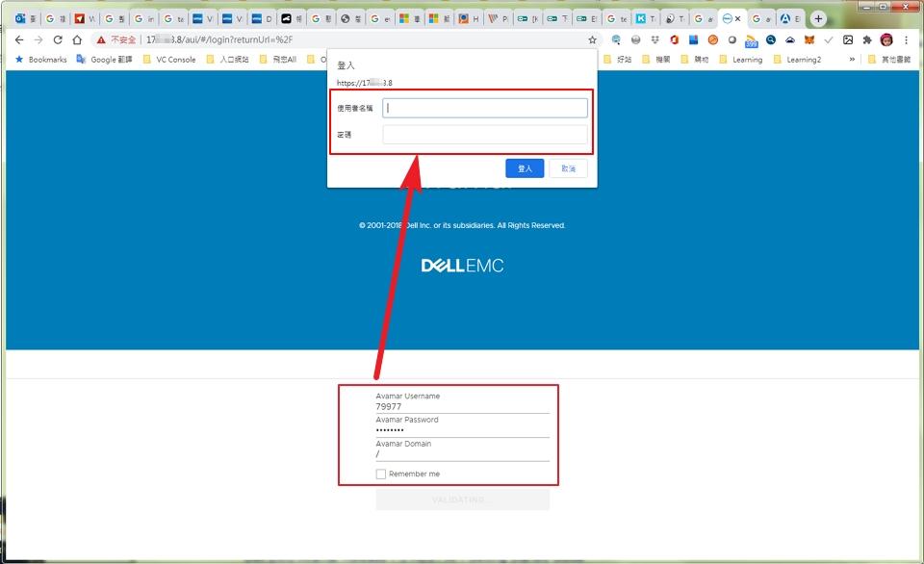Click the 不安全 security warning in the omnibox
Viewport: 924px width, 564px height.
[117, 39]
